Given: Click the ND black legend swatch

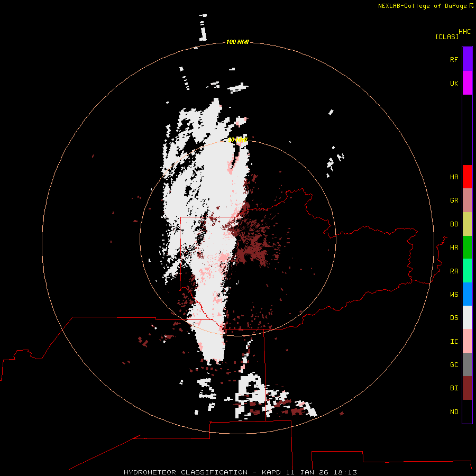Looking at the screenshot, I should pos(467,411).
